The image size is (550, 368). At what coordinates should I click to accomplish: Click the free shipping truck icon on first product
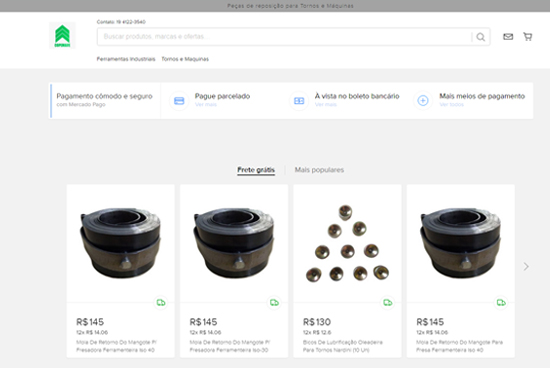click(161, 302)
